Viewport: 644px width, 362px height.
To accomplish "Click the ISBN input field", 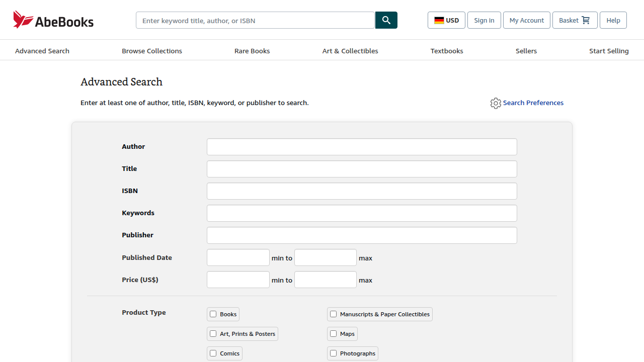I will coord(362,191).
